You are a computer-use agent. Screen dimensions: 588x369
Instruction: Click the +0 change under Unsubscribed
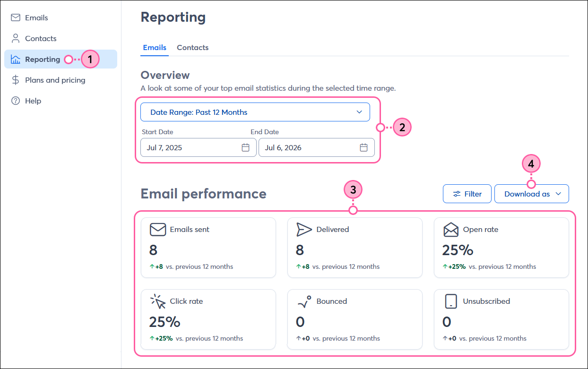pyautogui.click(x=450, y=338)
